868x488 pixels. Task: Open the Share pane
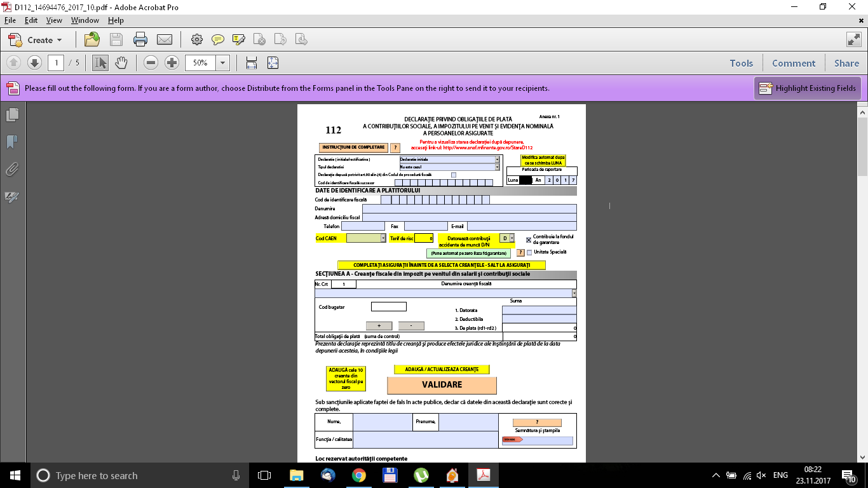tap(846, 63)
